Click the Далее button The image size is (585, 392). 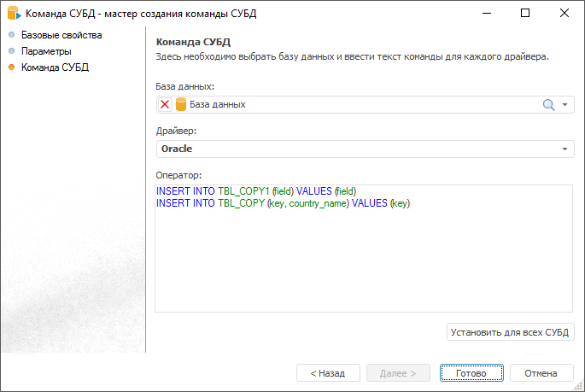pos(397,373)
